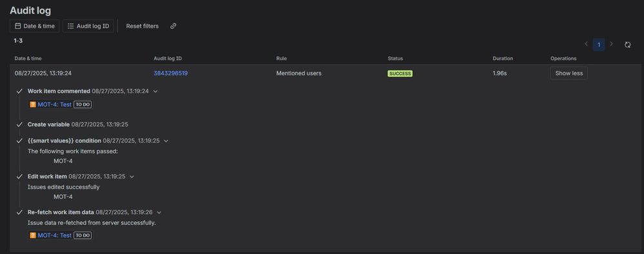Click issue type icon under Work item commented
The height and width of the screenshot is (254, 644).
click(x=33, y=104)
